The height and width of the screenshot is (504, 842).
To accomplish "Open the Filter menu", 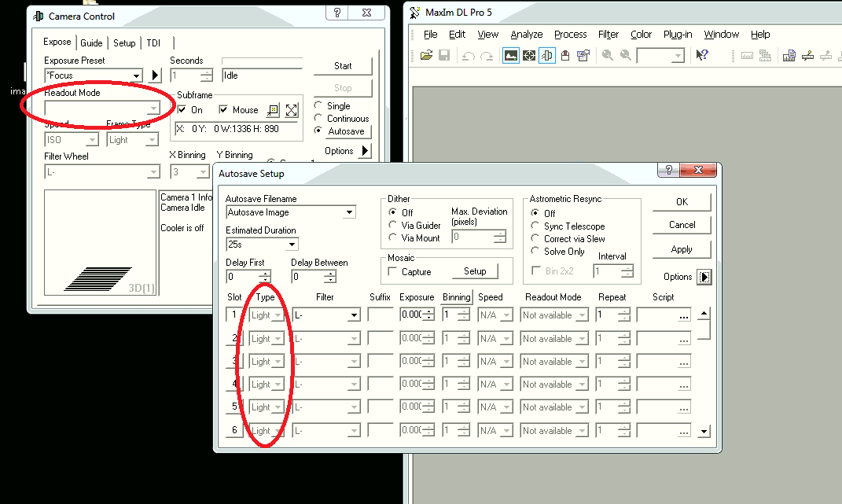I will coord(609,35).
